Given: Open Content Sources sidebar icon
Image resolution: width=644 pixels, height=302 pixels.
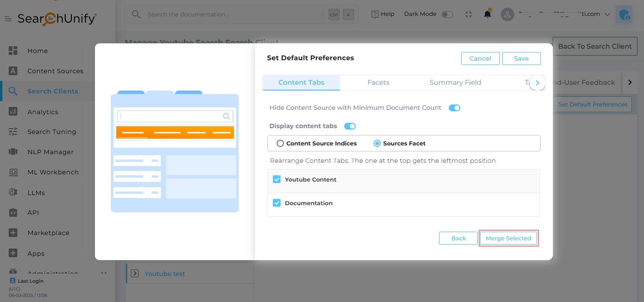Looking at the screenshot, I should pyautogui.click(x=13, y=71).
